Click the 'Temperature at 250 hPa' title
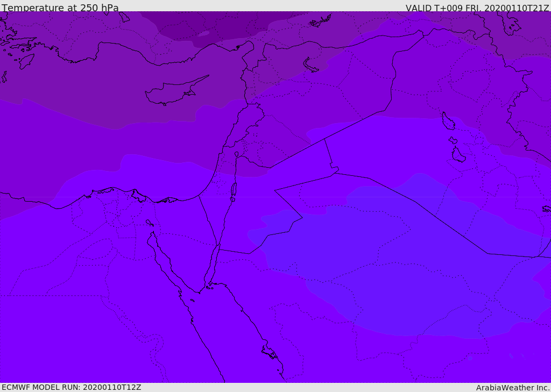 pyautogui.click(x=60, y=8)
